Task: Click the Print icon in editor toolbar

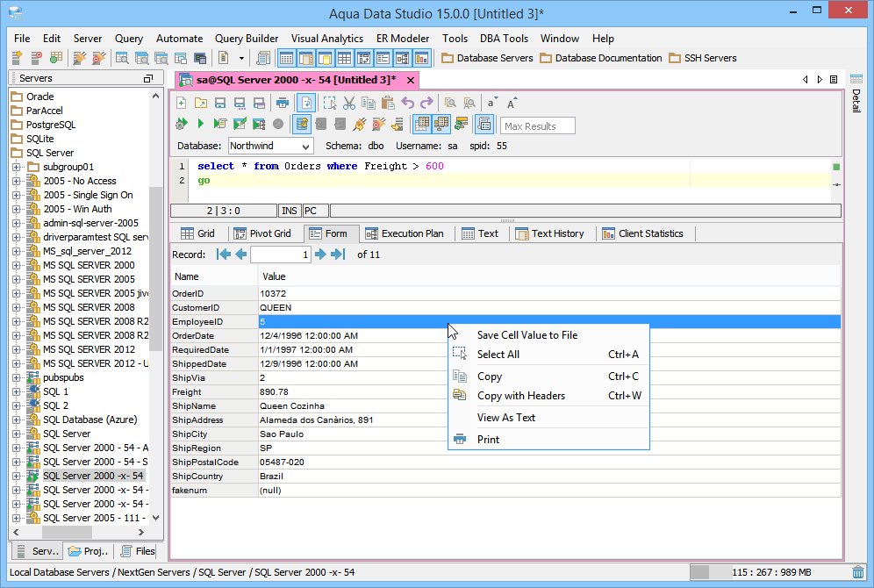Action: [283, 103]
